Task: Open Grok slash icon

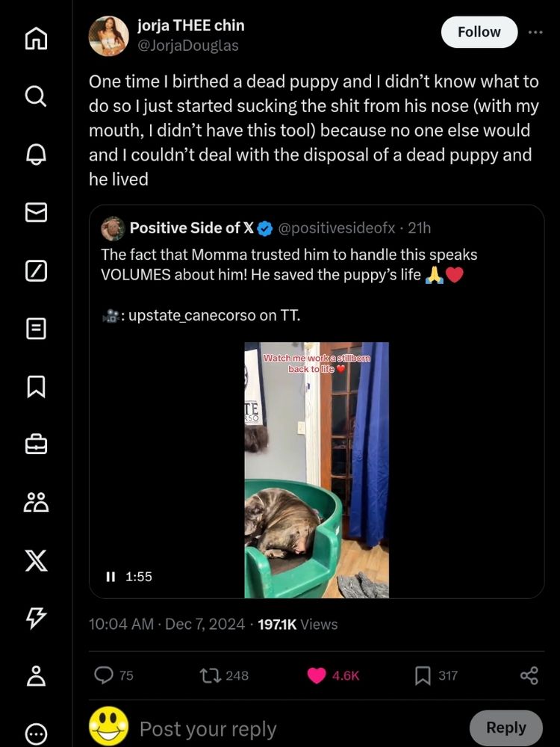Action: [x=36, y=270]
